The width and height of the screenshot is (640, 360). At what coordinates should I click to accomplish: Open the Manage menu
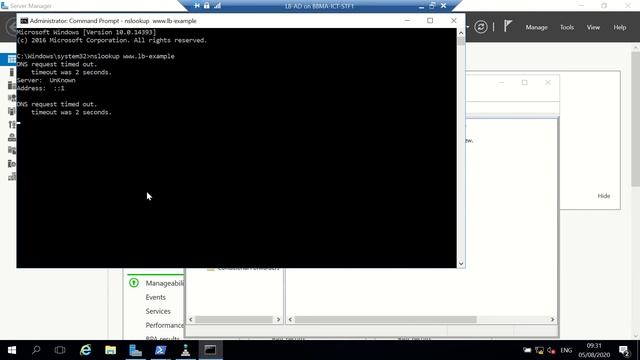pos(536,27)
